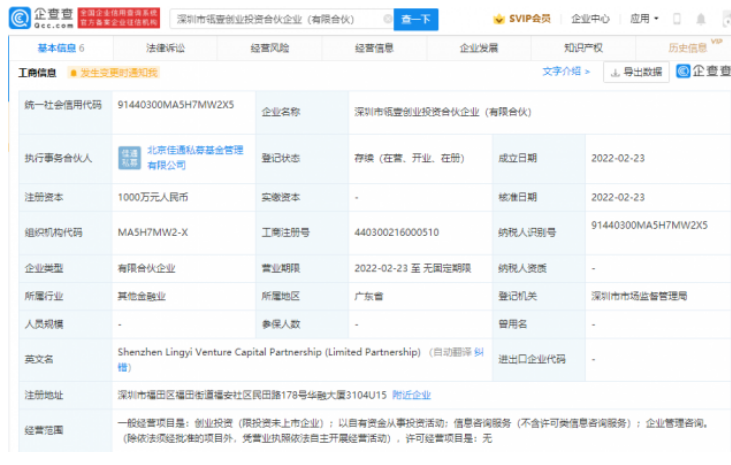This screenshot has height=465, width=731.
Task: Click the SVIP会员 crown icon
Action: point(499,19)
